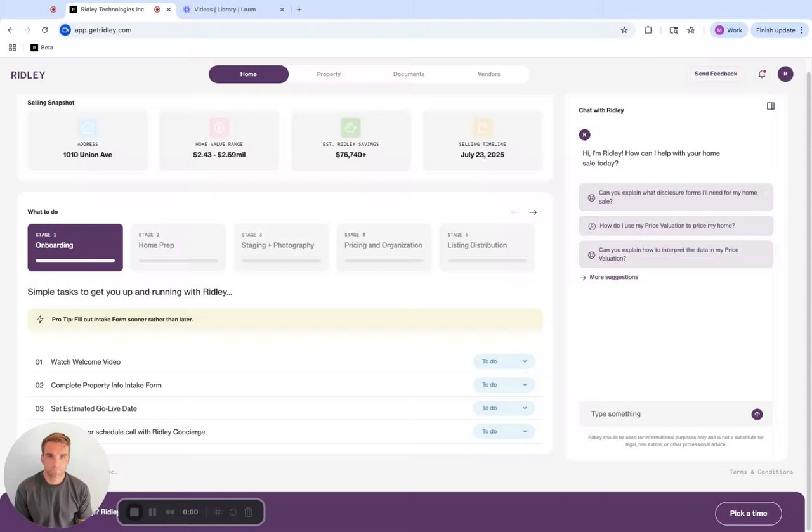Reload the page
Image resolution: width=812 pixels, height=532 pixels.
(44, 30)
